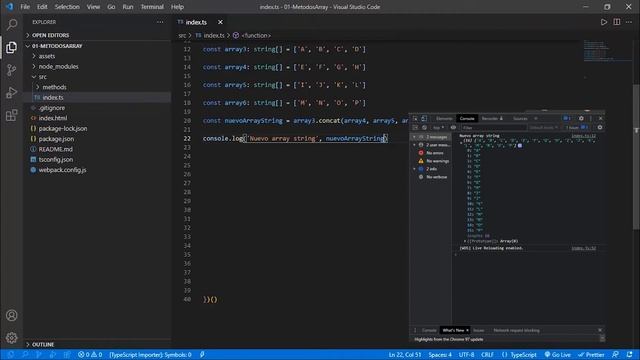The image size is (640, 360).
Task: Open the Accounts icon in activity bar
Action: point(11,316)
